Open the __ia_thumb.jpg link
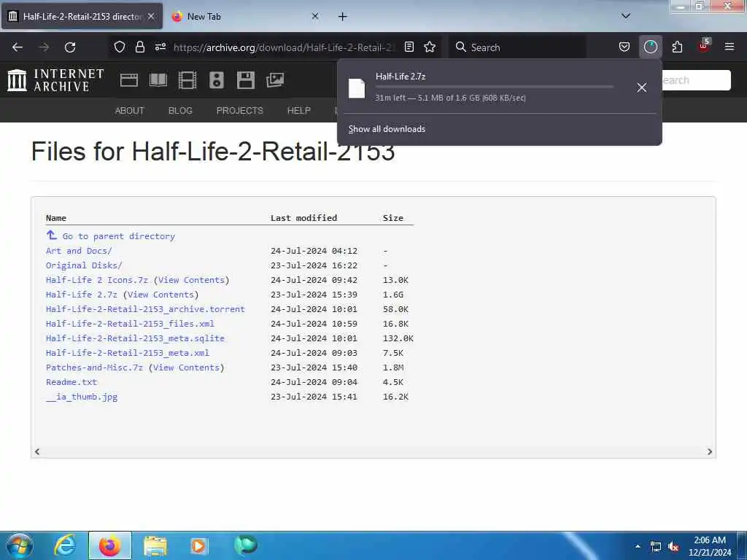Image resolution: width=747 pixels, height=560 pixels. (x=82, y=397)
